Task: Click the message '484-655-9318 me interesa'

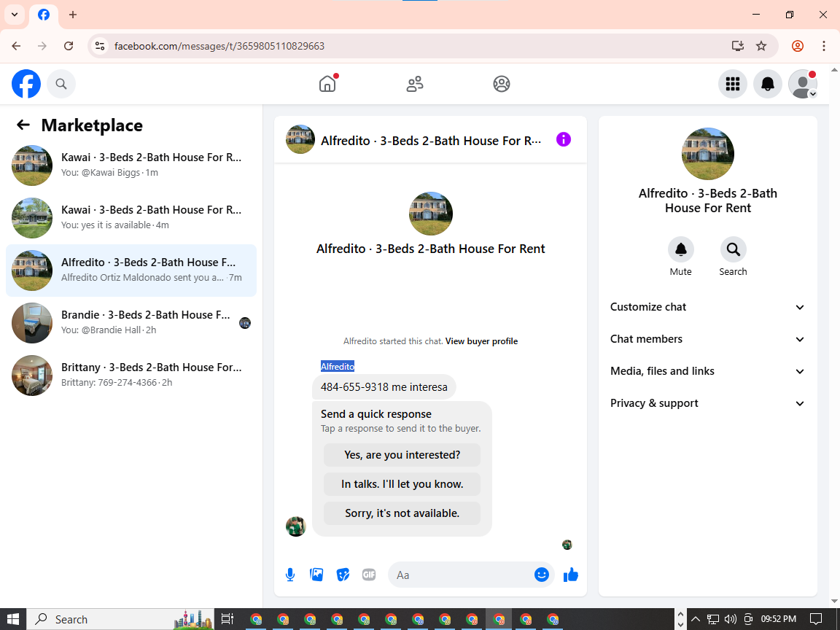Action: (x=384, y=386)
